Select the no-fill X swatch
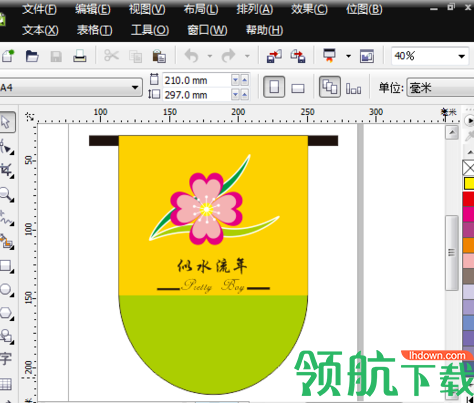 point(468,168)
